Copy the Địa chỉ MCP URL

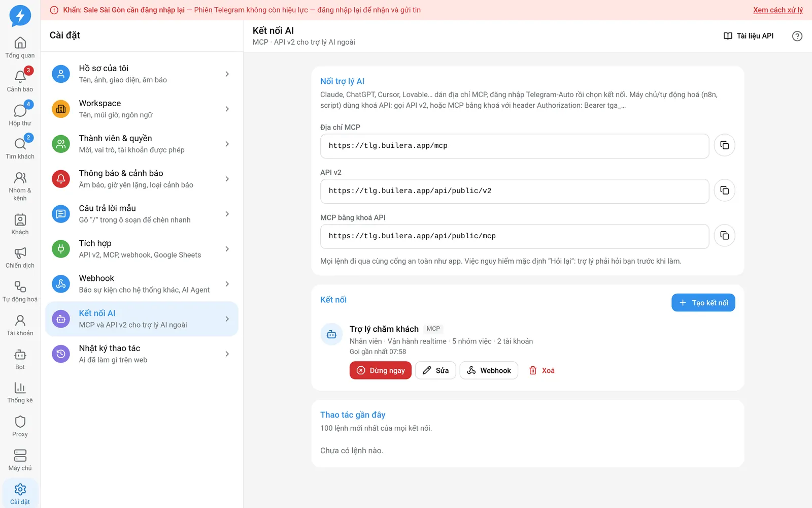[x=724, y=145]
